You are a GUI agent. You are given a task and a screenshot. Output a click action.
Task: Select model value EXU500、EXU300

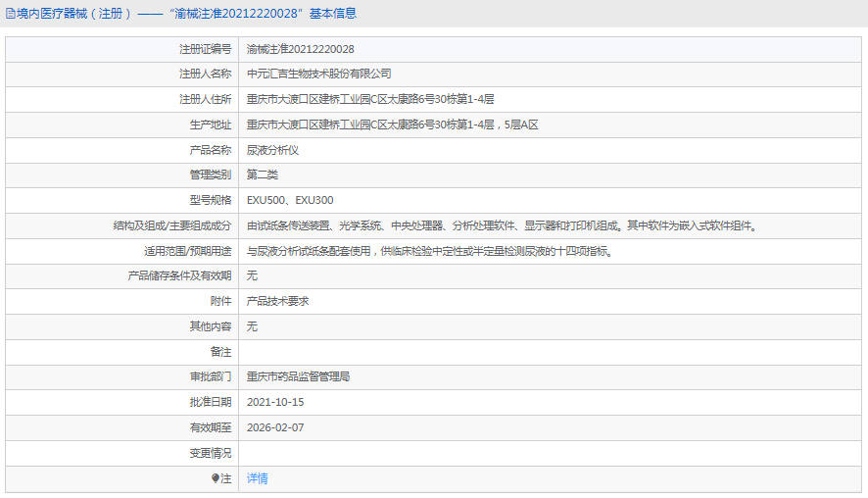pos(290,201)
